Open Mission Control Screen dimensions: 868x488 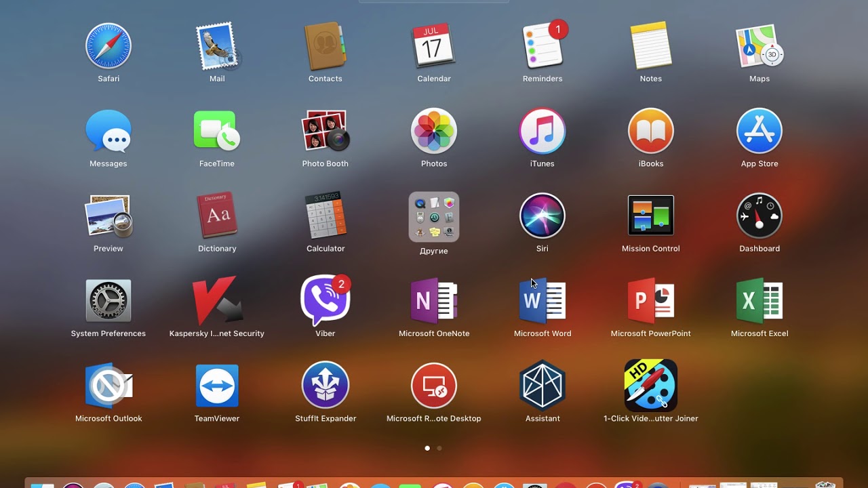[x=651, y=217]
